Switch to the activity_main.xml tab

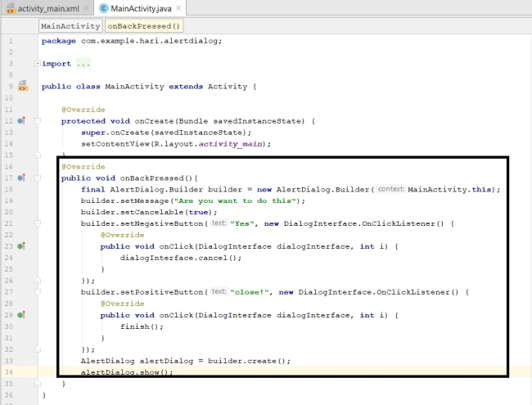point(47,8)
